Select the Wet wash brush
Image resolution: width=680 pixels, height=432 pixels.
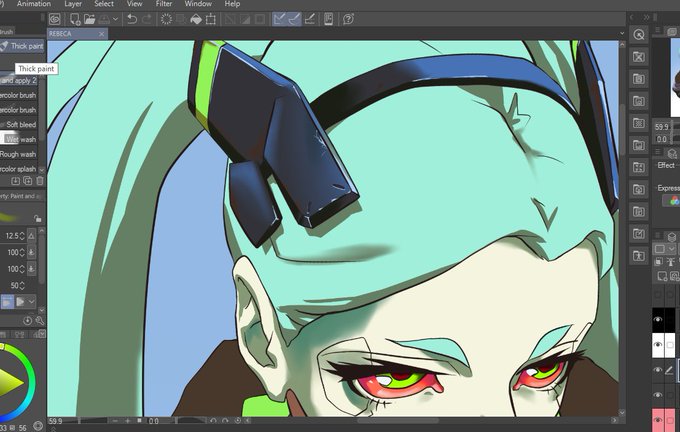click(20, 140)
